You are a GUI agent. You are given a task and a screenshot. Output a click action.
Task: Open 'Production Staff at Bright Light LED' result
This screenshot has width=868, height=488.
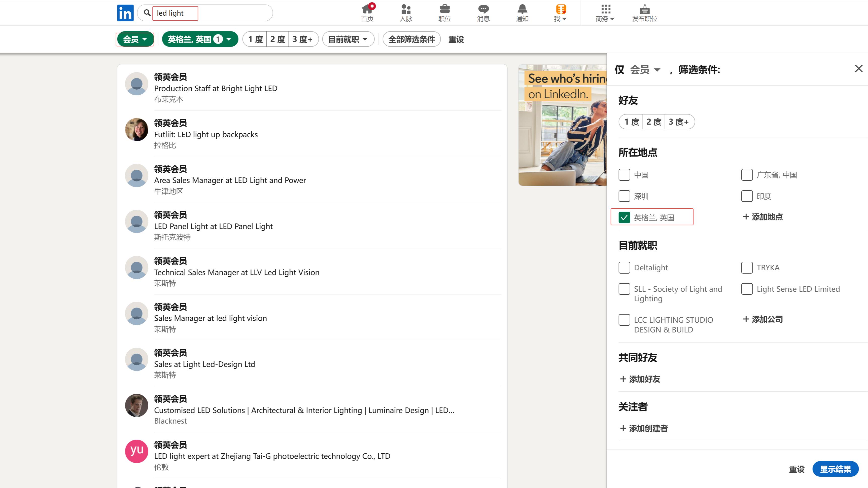(216, 89)
